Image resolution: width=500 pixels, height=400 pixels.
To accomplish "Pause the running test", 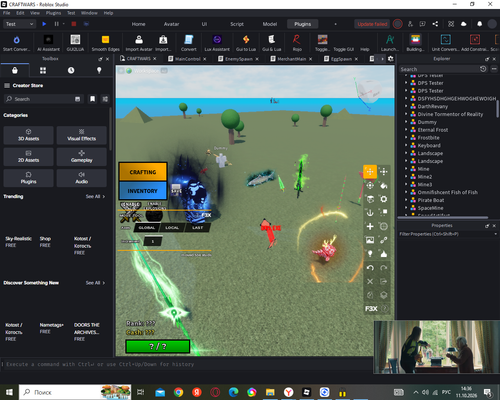I will pos(56,24).
